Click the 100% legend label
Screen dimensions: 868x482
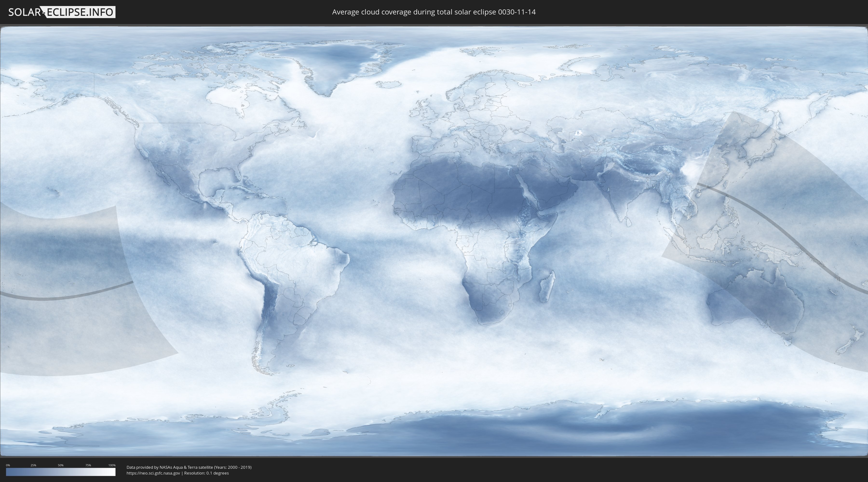pos(112,465)
